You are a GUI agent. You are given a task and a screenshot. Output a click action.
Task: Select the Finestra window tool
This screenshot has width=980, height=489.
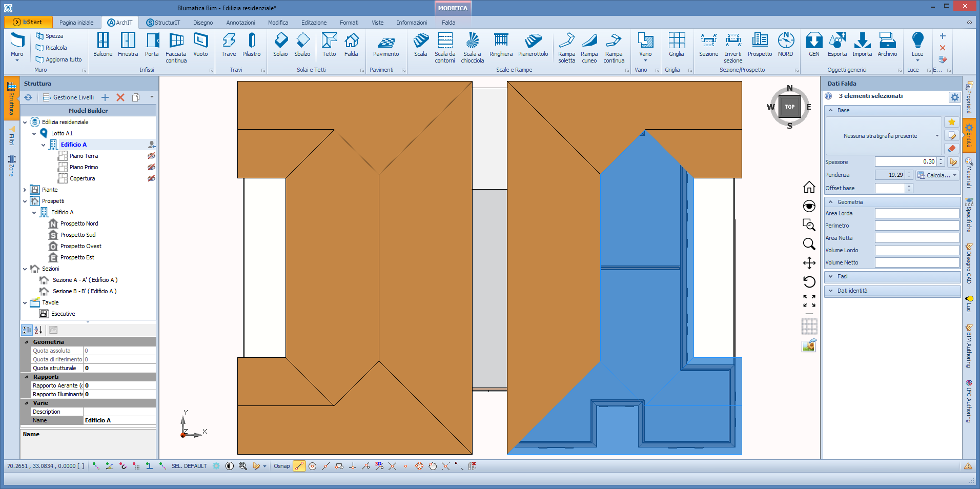[128, 45]
